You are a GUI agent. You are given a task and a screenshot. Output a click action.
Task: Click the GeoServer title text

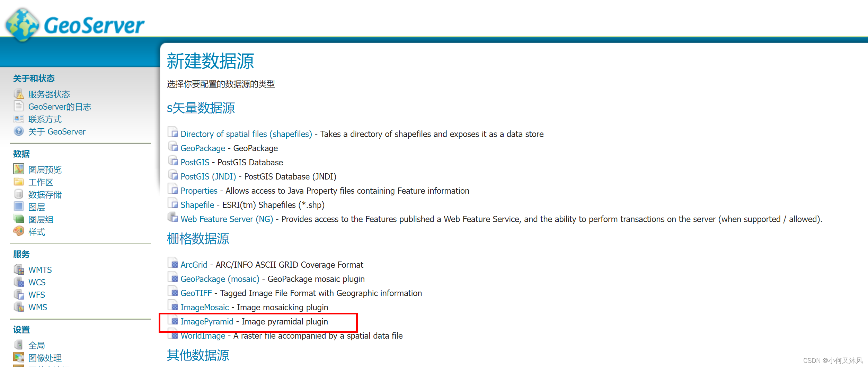[94, 25]
